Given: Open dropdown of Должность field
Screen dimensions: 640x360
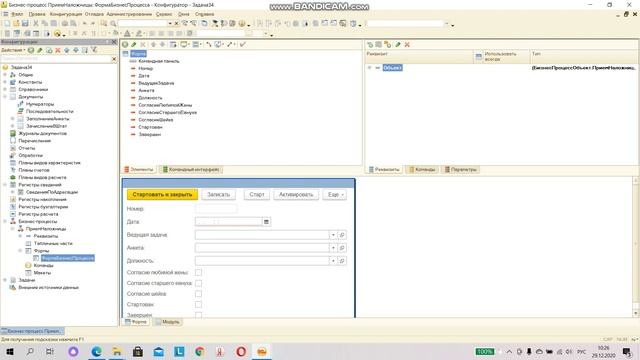Looking at the screenshot, I should tap(333, 261).
